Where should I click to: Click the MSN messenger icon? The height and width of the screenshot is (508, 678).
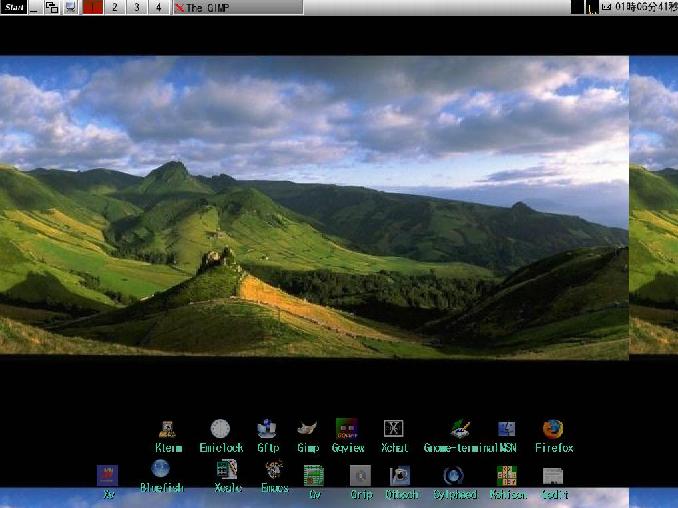point(507,430)
